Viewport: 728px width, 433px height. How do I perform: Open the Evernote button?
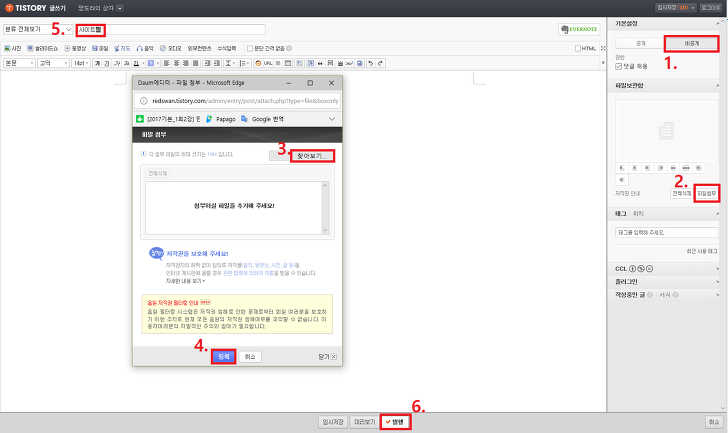coord(579,29)
